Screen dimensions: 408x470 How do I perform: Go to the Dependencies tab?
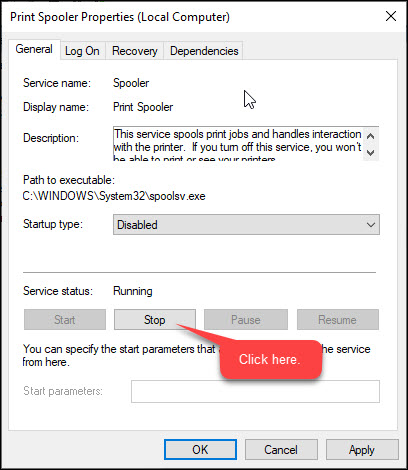204,51
